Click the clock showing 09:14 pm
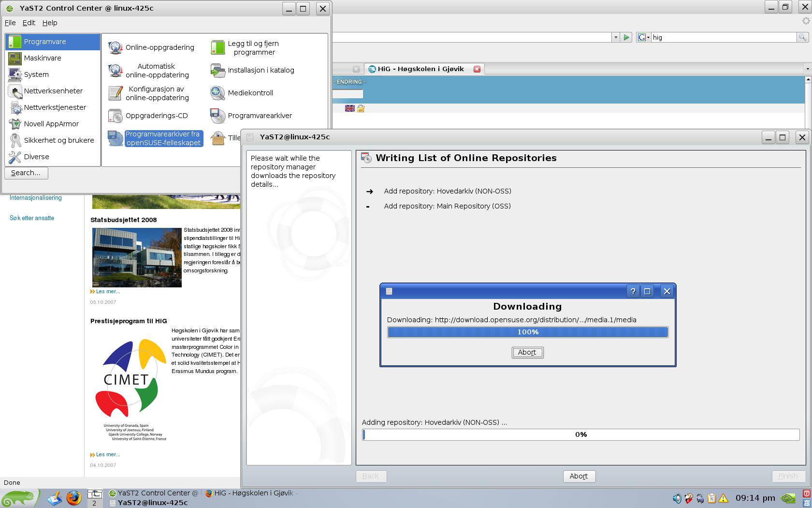The height and width of the screenshot is (508, 812). pyautogui.click(x=755, y=498)
